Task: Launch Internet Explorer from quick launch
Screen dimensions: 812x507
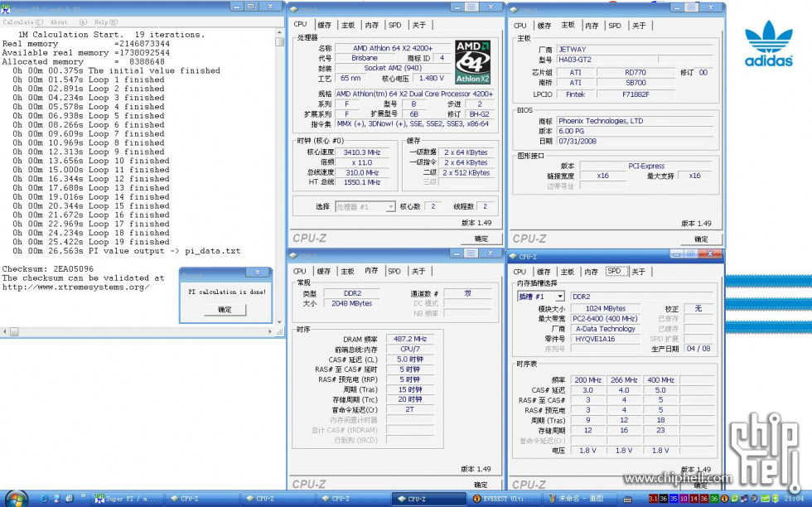Action: click(x=44, y=499)
